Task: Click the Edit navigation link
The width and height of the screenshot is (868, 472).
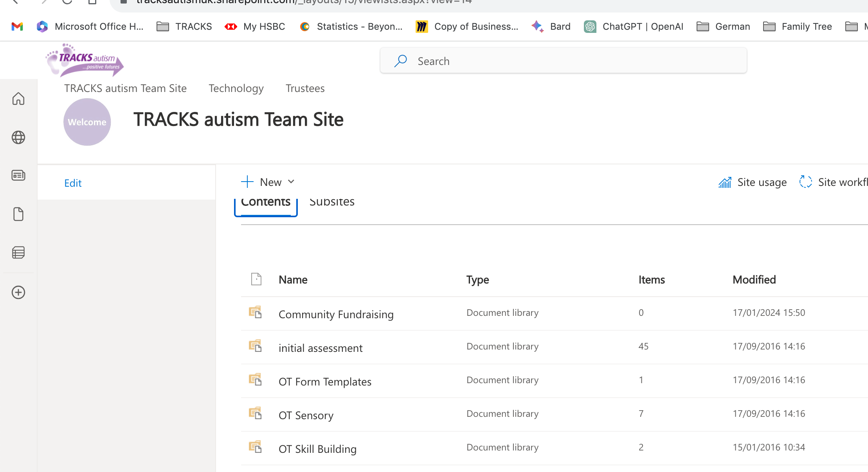Action: (x=73, y=183)
